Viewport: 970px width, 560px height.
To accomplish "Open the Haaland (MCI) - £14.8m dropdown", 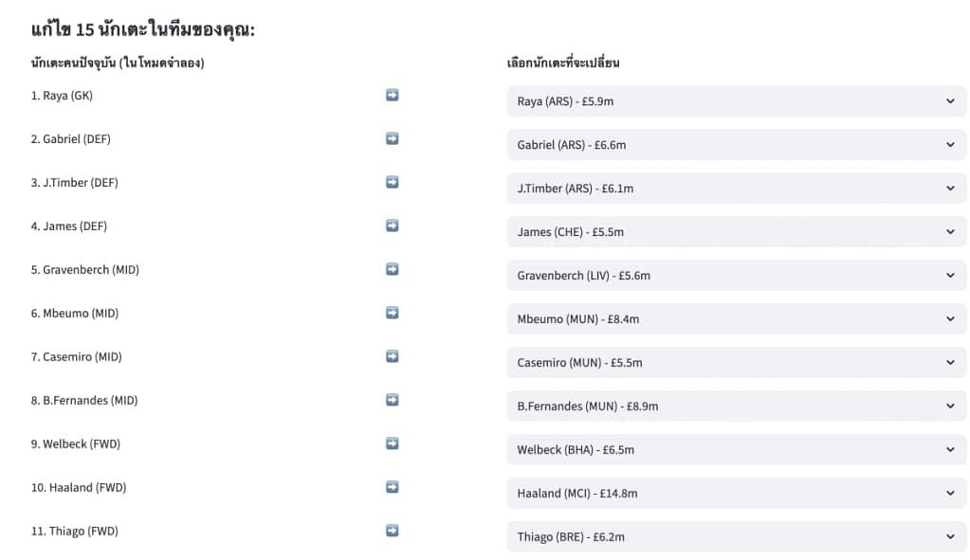I will point(736,494).
